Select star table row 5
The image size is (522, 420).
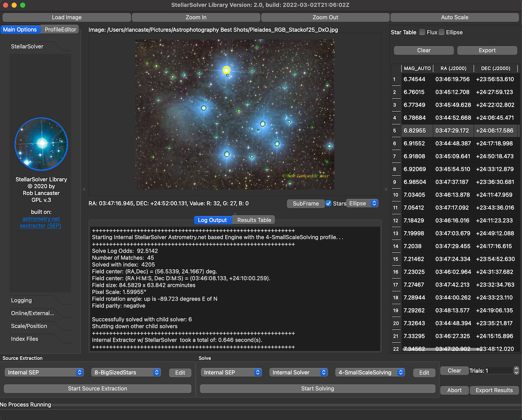click(454, 131)
